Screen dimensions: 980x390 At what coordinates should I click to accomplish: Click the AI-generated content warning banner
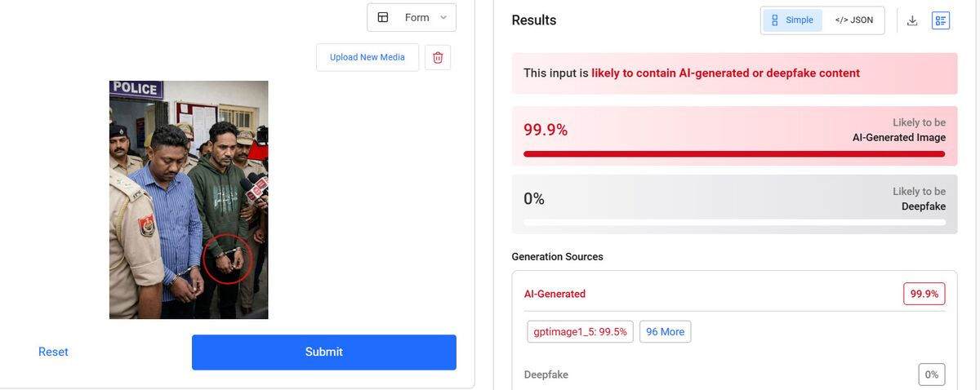click(x=733, y=73)
